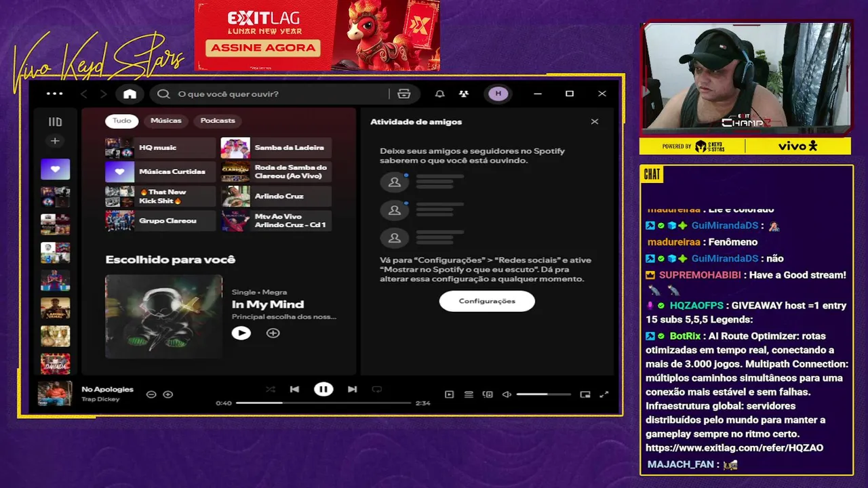Open the connect to device icon
The width and height of the screenshot is (868, 488).
click(488, 394)
